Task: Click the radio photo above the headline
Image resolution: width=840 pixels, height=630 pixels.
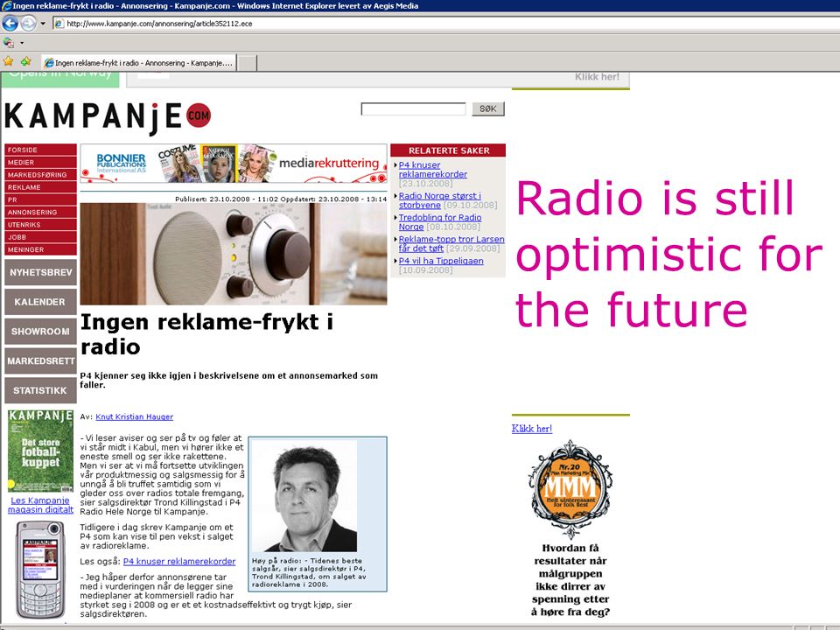Action: tap(234, 254)
